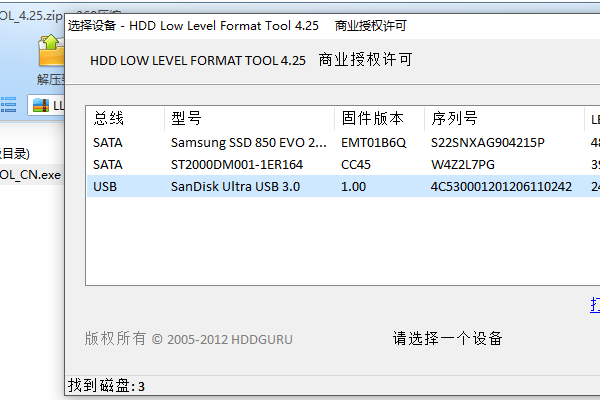
Task: Select the Samsung SSD 850 EVO row
Action: [x=343, y=143]
